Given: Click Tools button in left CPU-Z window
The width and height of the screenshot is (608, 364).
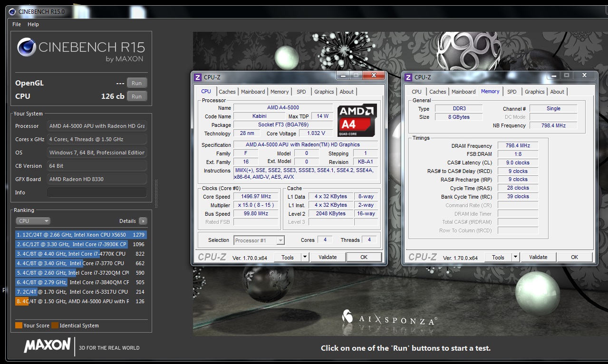Looking at the screenshot, I should tap(288, 257).
